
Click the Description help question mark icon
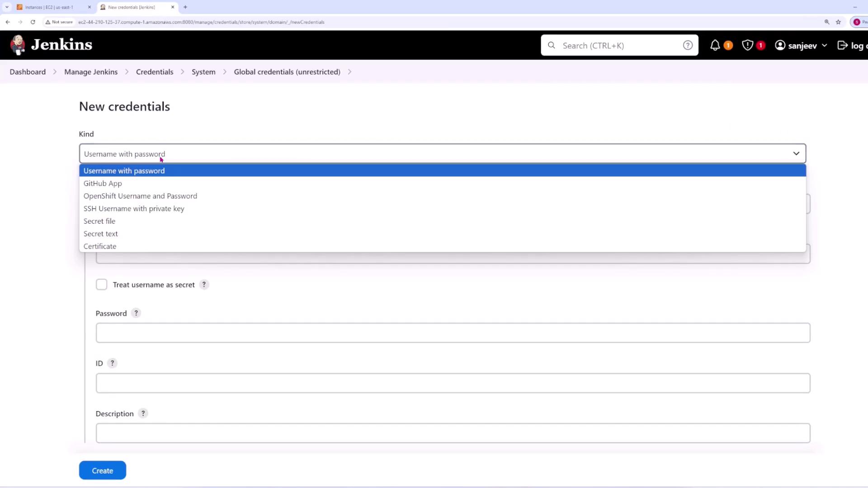point(143,413)
